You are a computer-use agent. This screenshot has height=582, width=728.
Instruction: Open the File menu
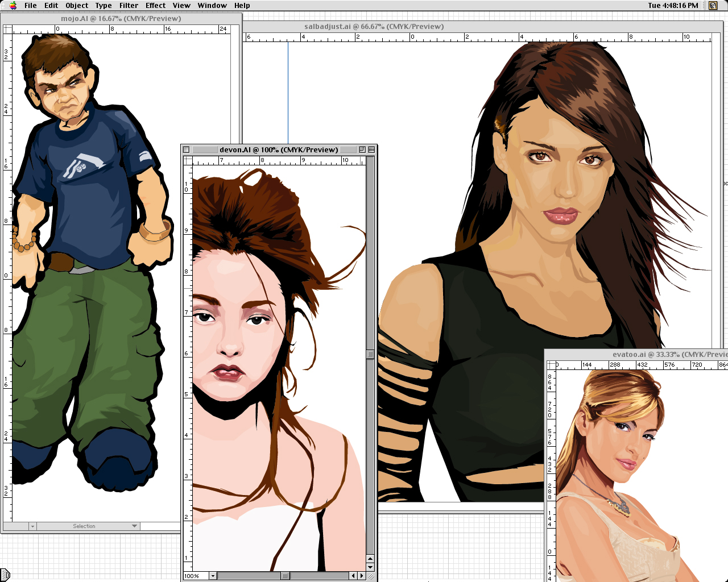click(x=31, y=5)
